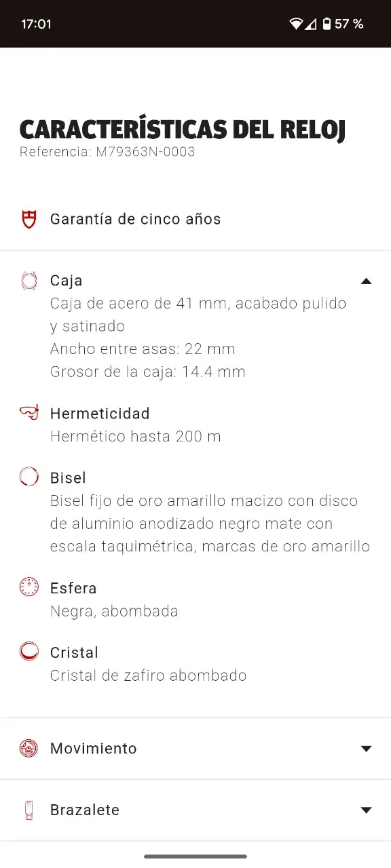391x868 pixels.
Task: Tap the Caja section heading
Action: click(67, 280)
